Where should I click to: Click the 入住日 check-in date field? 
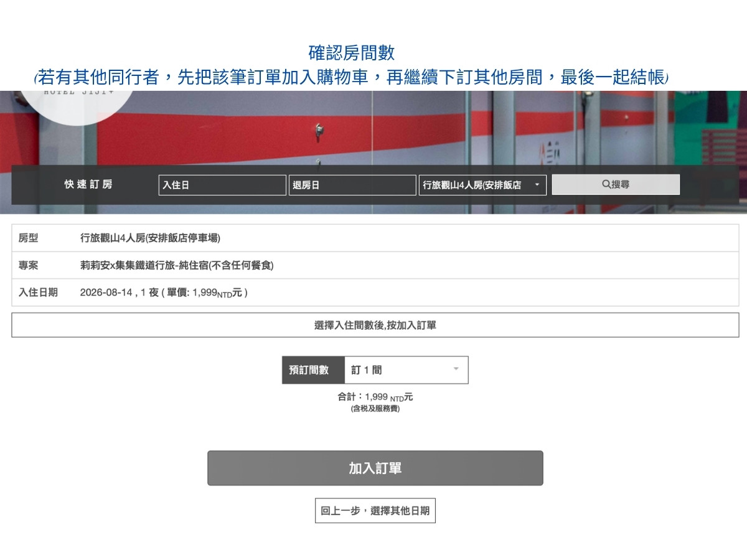click(222, 185)
